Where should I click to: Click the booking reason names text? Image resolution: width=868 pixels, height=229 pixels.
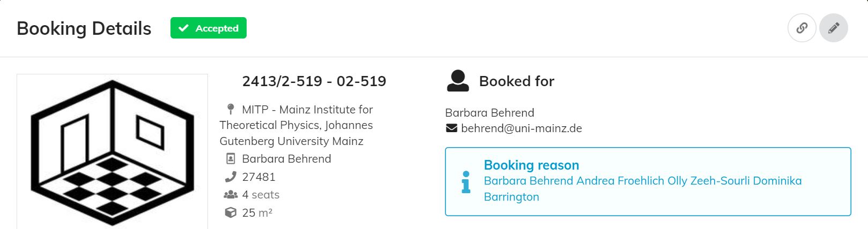click(643, 188)
